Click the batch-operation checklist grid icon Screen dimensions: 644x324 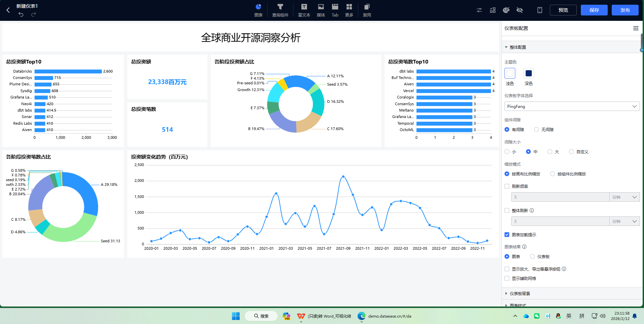tap(493, 10)
